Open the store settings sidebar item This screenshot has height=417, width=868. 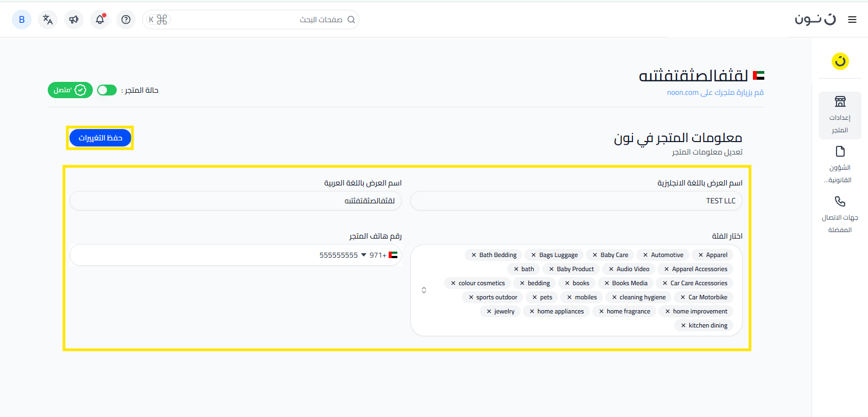840,114
